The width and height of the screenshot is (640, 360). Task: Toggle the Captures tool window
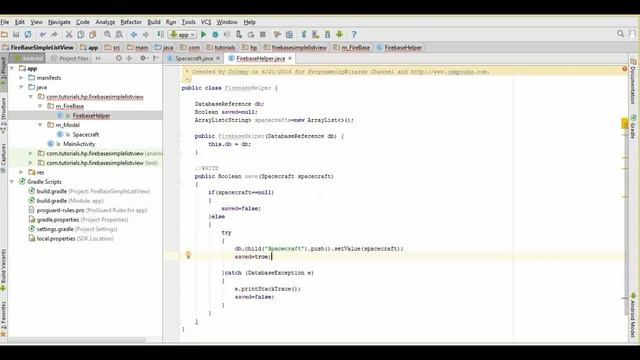[x=3, y=158]
